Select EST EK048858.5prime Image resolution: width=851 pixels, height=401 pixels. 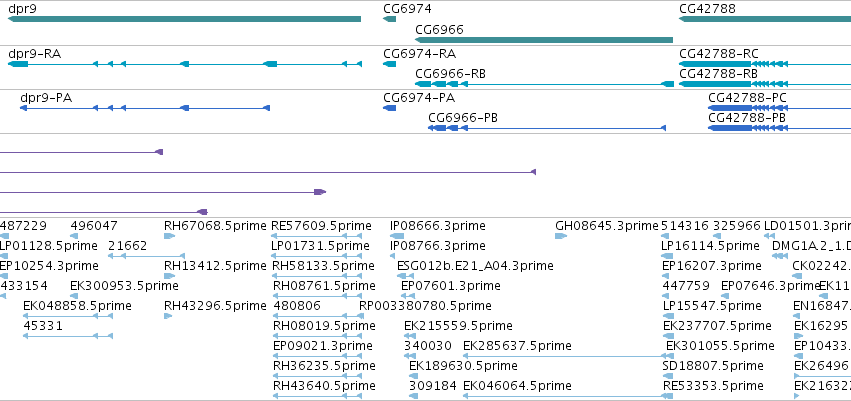pyautogui.click(x=77, y=306)
